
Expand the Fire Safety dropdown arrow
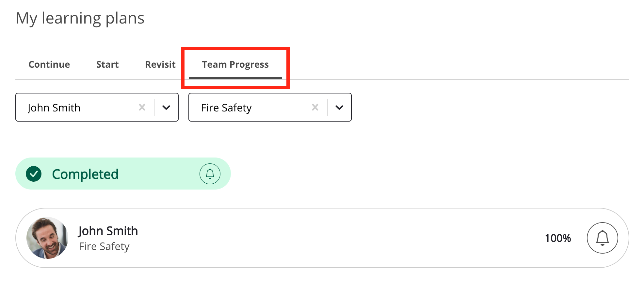click(339, 108)
